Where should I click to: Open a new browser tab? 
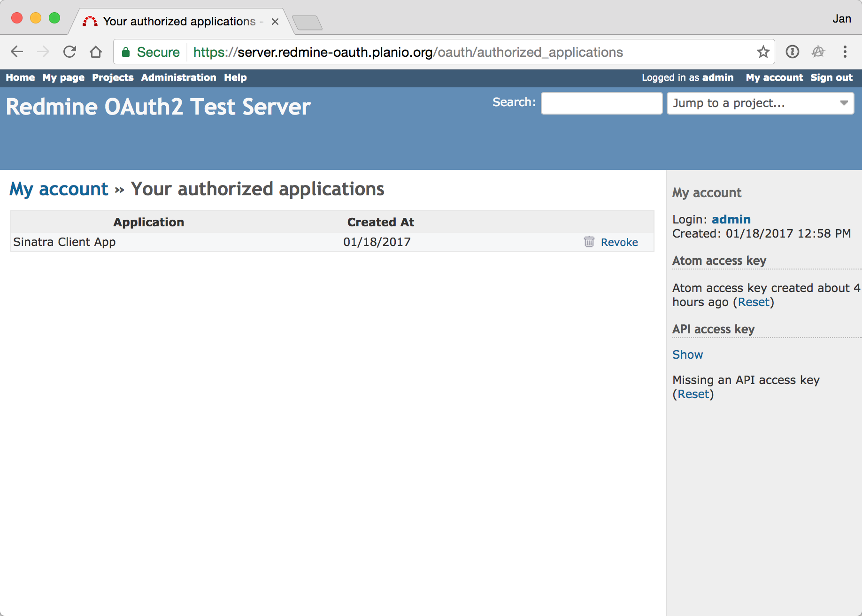click(x=307, y=23)
